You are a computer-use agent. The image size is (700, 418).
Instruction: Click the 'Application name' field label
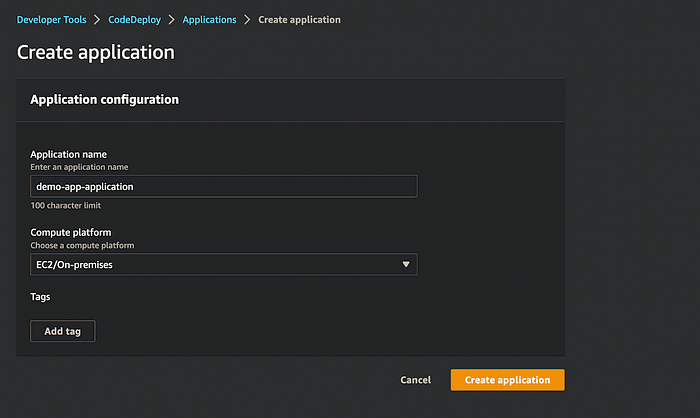(68, 154)
